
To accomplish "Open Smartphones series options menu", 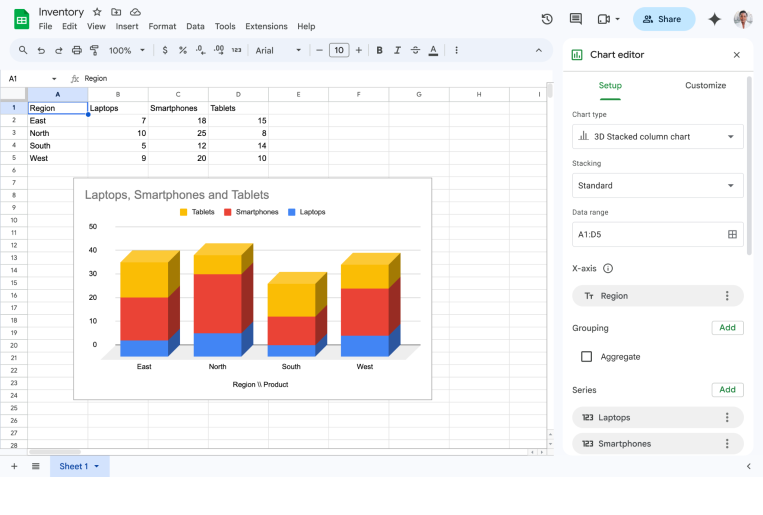I will click(x=727, y=444).
